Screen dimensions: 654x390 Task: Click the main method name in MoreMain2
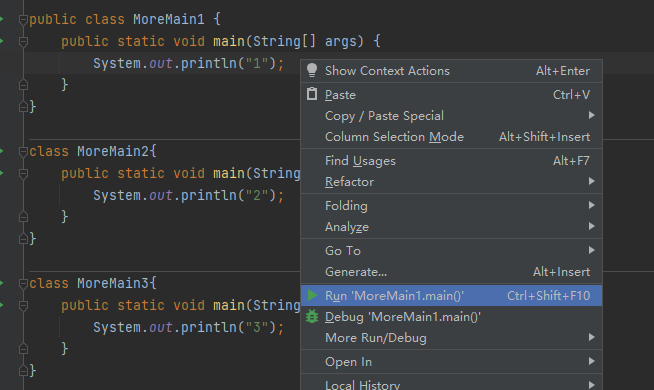pyautogui.click(x=229, y=173)
